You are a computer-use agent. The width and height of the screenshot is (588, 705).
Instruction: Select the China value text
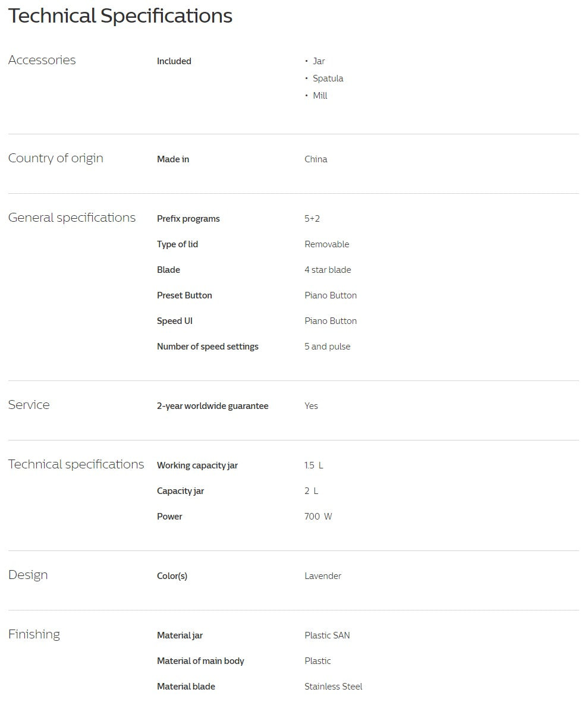[x=316, y=159]
